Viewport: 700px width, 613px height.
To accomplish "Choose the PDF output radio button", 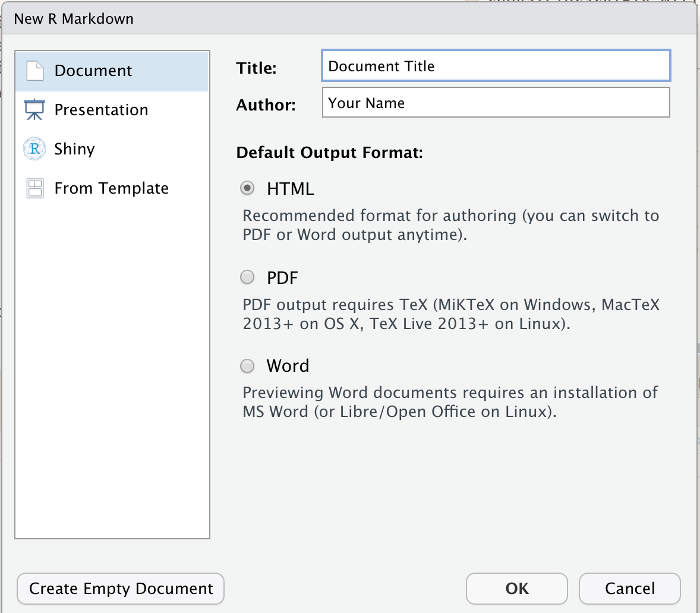I will tap(247, 277).
